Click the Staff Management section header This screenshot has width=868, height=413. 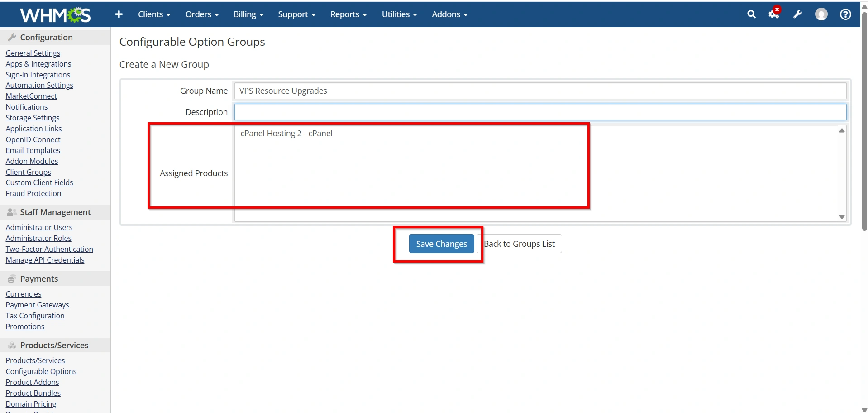coord(55,212)
